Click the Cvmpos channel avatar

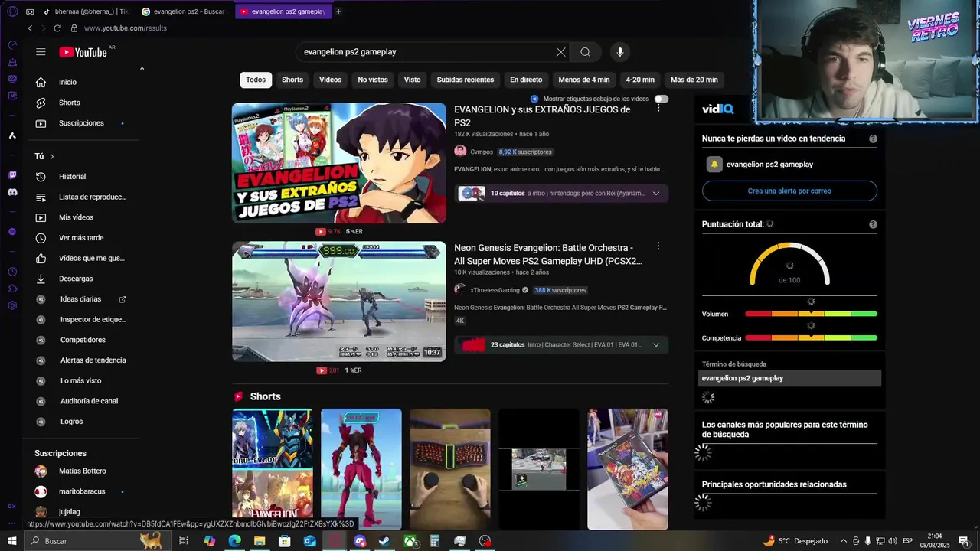click(460, 152)
